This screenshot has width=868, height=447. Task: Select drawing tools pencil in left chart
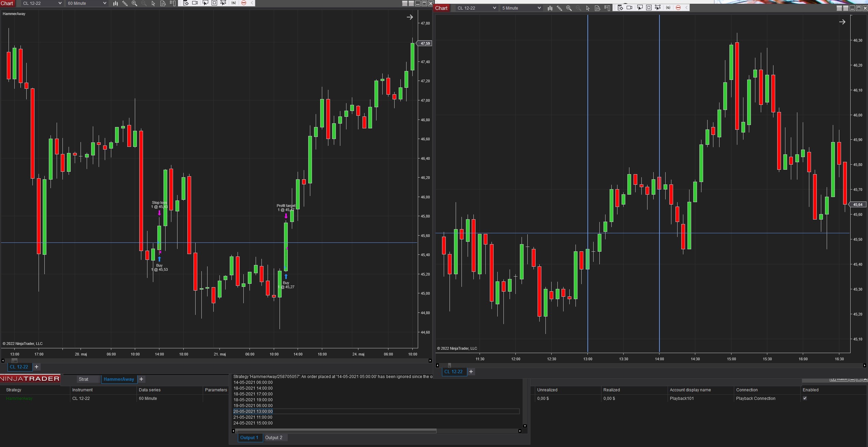tap(125, 3)
